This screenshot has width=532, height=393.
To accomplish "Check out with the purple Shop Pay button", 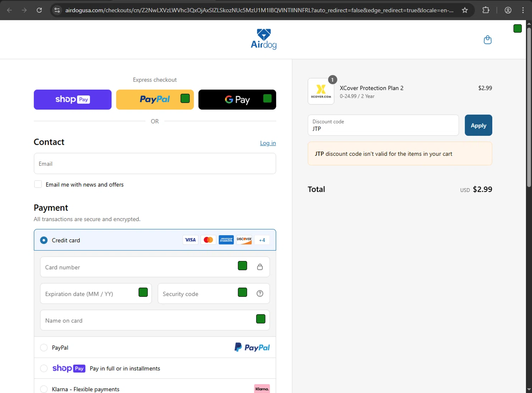I will click(x=73, y=100).
